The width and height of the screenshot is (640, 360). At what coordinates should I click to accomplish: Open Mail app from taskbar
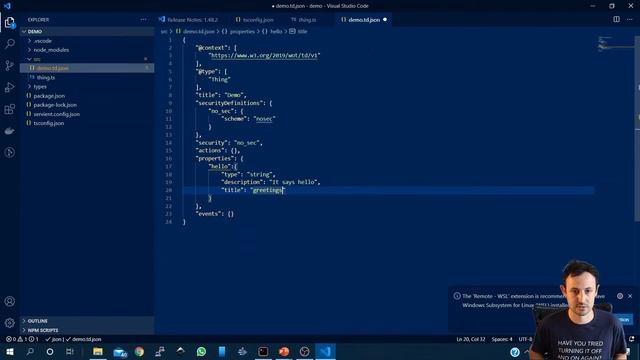click(119, 351)
